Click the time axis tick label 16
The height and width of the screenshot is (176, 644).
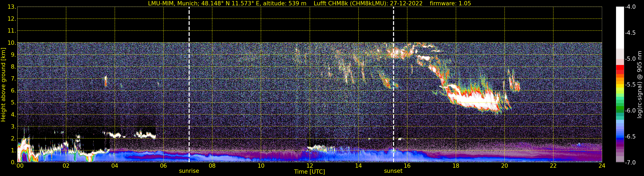point(407,166)
